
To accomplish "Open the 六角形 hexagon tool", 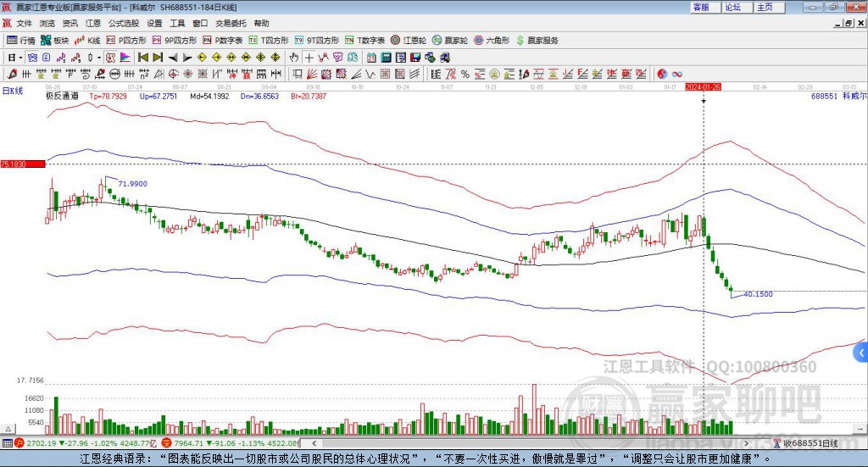I will 492,41.
